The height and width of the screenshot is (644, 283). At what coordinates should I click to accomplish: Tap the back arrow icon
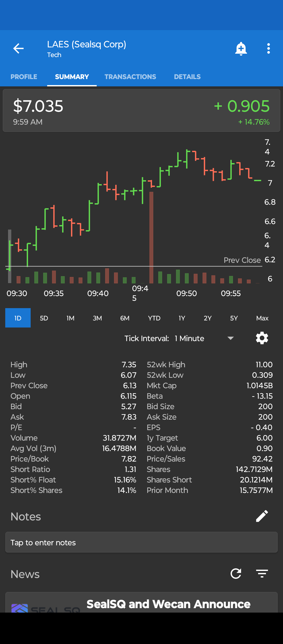point(18,48)
